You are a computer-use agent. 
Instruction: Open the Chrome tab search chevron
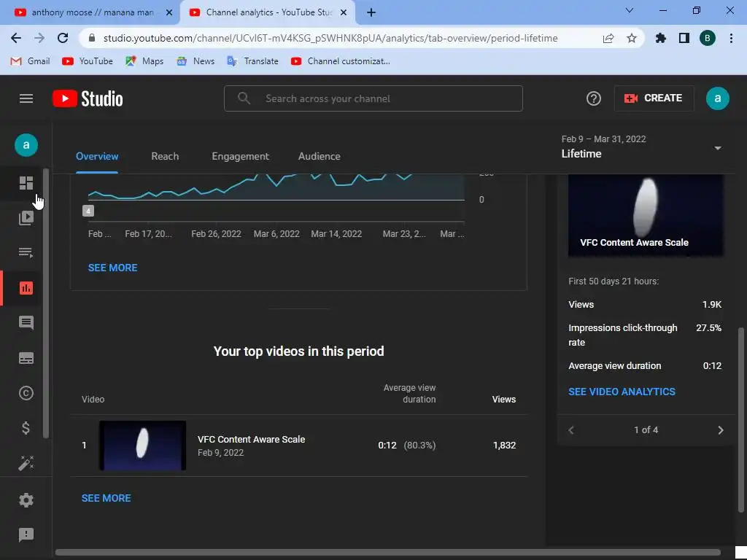[x=630, y=10]
